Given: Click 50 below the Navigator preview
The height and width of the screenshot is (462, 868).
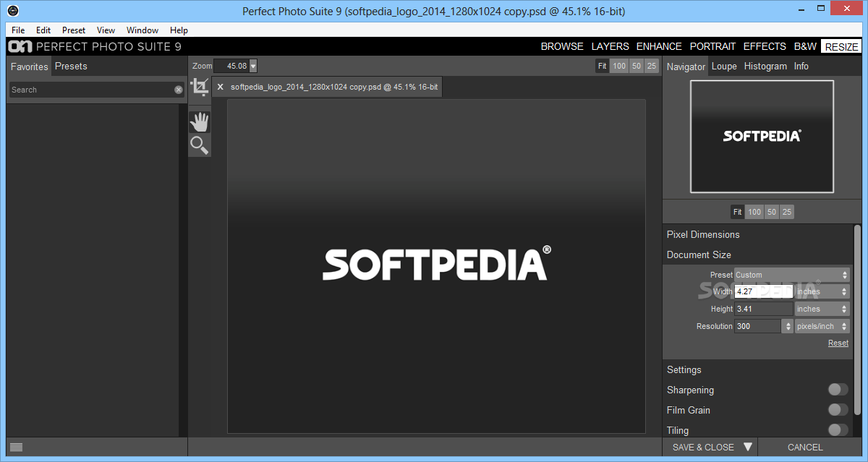Looking at the screenshot, I should coord(772,212).
